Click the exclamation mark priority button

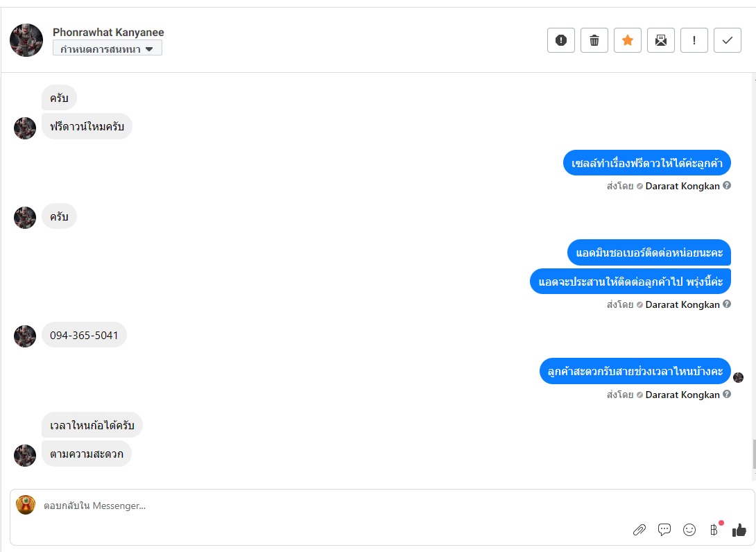pos(694,40)
